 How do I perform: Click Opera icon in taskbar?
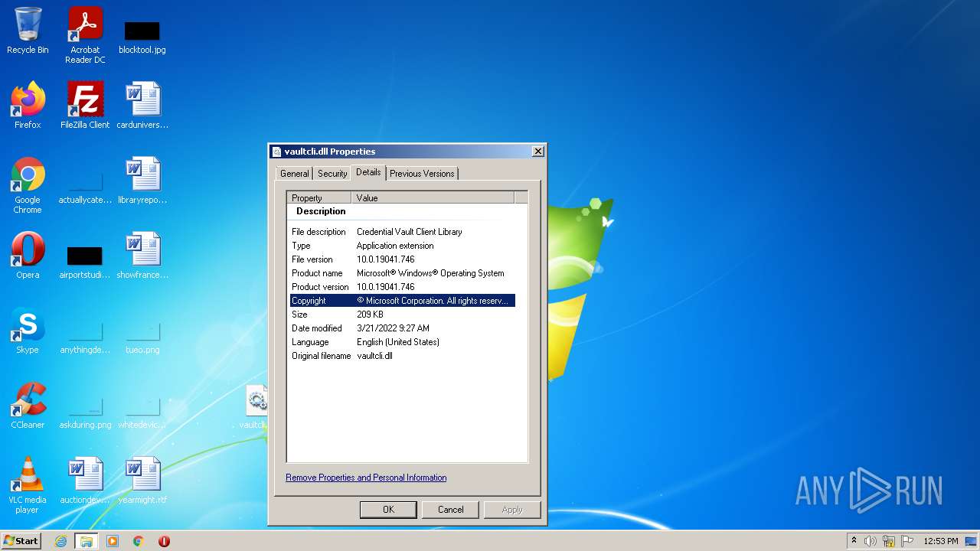point(164,541)
